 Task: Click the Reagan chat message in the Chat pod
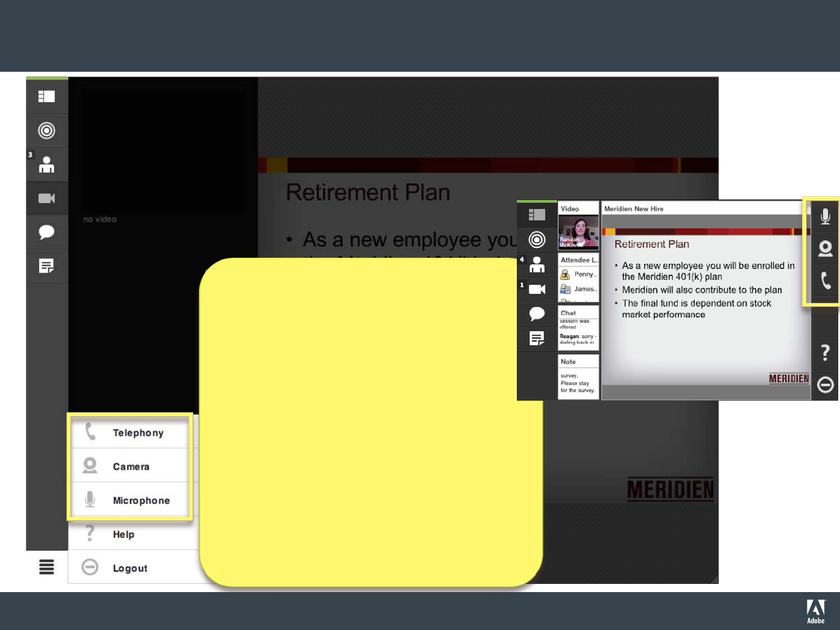pyautogui.click(x=577, y=339)
